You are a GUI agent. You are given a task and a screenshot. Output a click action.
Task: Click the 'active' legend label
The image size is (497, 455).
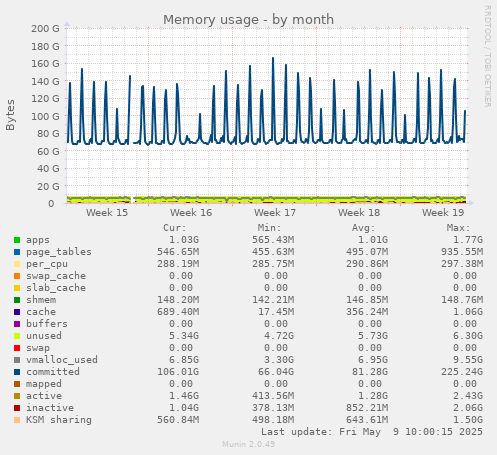pos(44,396)
